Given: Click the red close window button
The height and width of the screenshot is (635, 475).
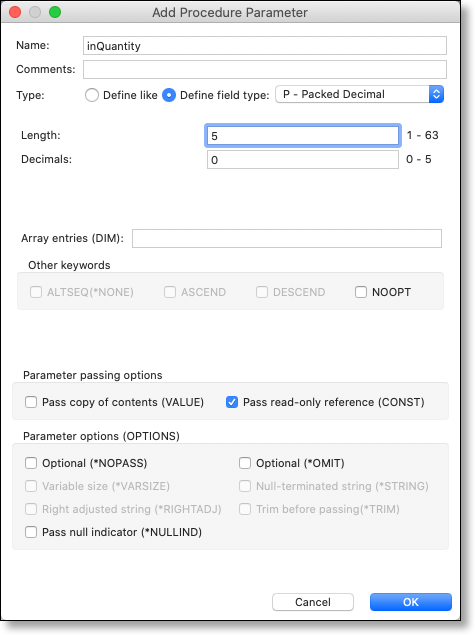Looking at the screenshot, I should (15, 12).
